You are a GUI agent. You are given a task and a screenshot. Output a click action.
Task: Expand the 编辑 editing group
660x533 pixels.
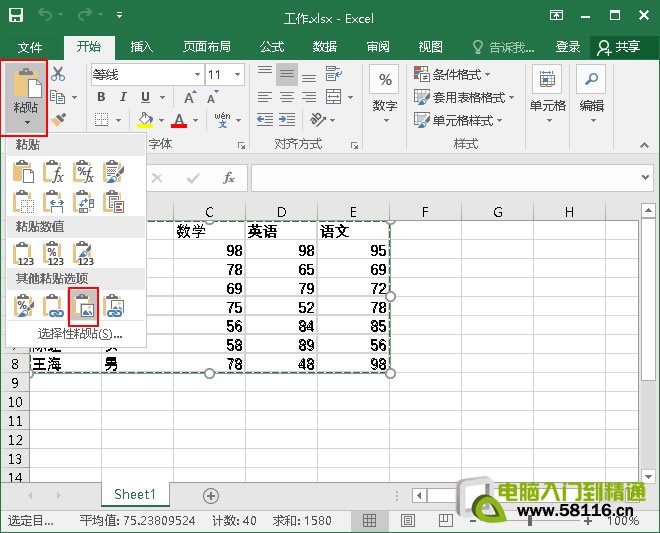[x=591, y=95]
